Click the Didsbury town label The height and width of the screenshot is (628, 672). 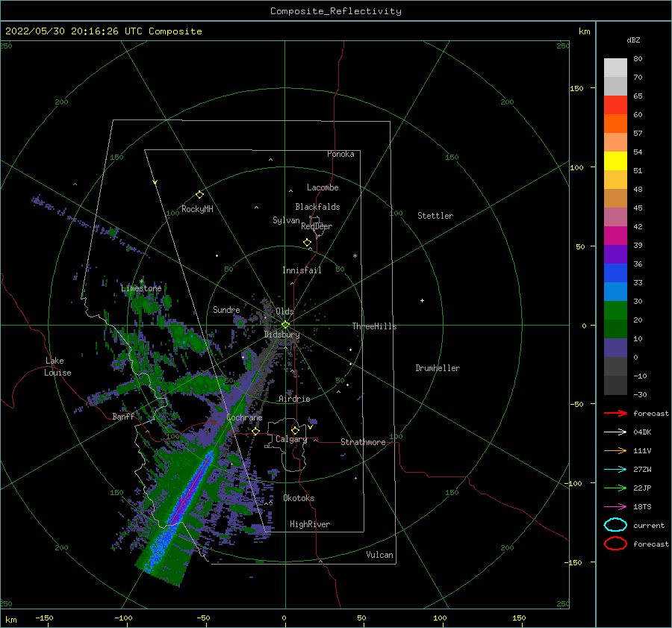[281, 335]
